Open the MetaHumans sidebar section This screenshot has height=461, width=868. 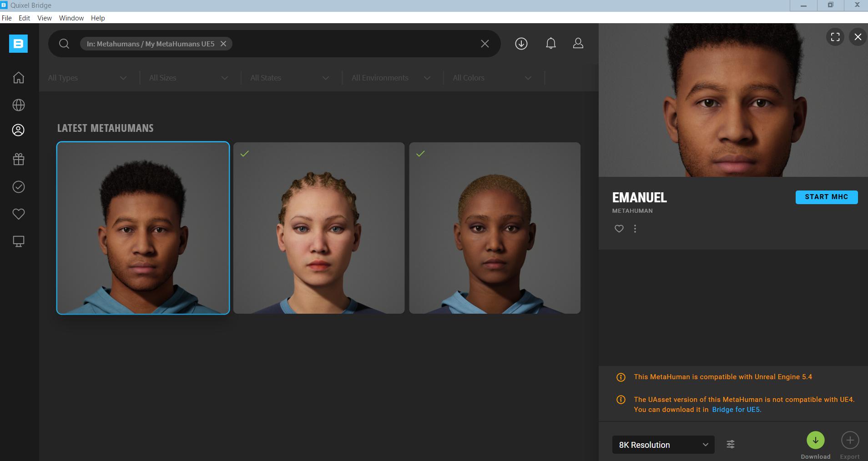pyautogui.click(x=18, y=130)
